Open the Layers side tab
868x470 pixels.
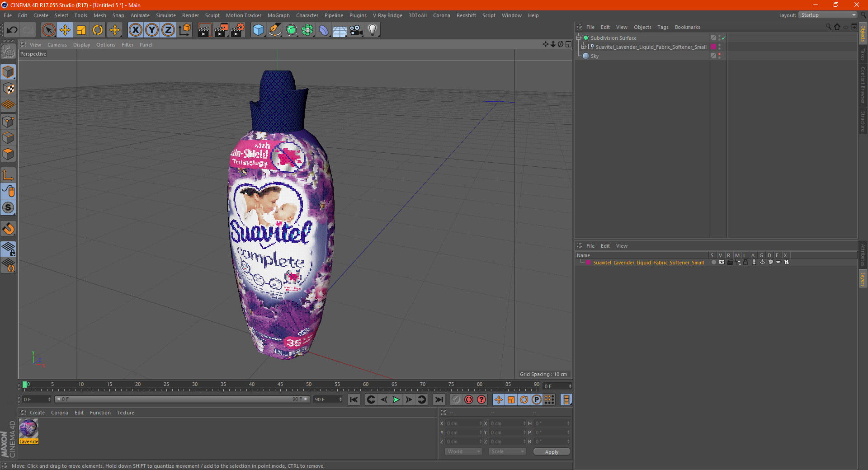(x=863, y=279)
